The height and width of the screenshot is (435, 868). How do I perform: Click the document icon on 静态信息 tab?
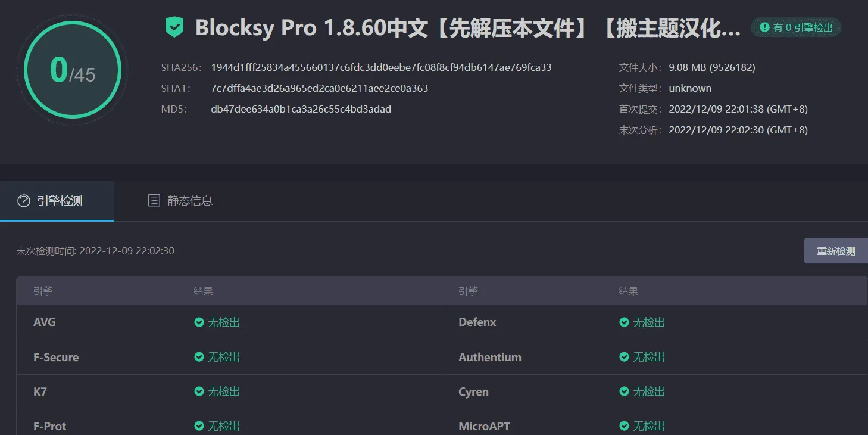(154, 201)
